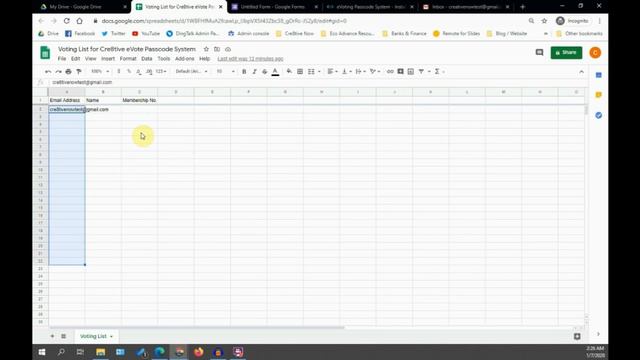Open the horizontal align dropdown
This screenshot has height=360, width=640.
click(332, 71)
